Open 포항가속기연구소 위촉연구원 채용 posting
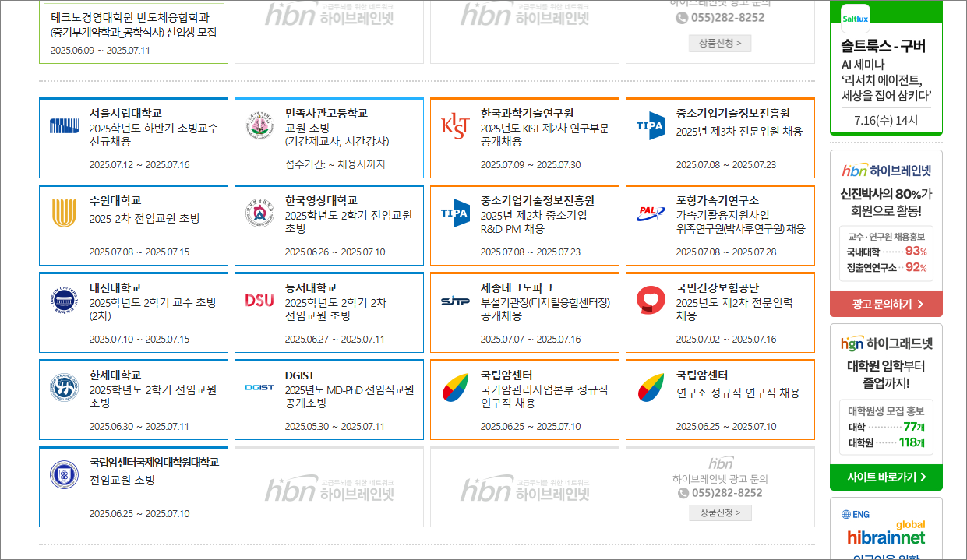This screenshot has height=560, width=967. tap(720, 225)
